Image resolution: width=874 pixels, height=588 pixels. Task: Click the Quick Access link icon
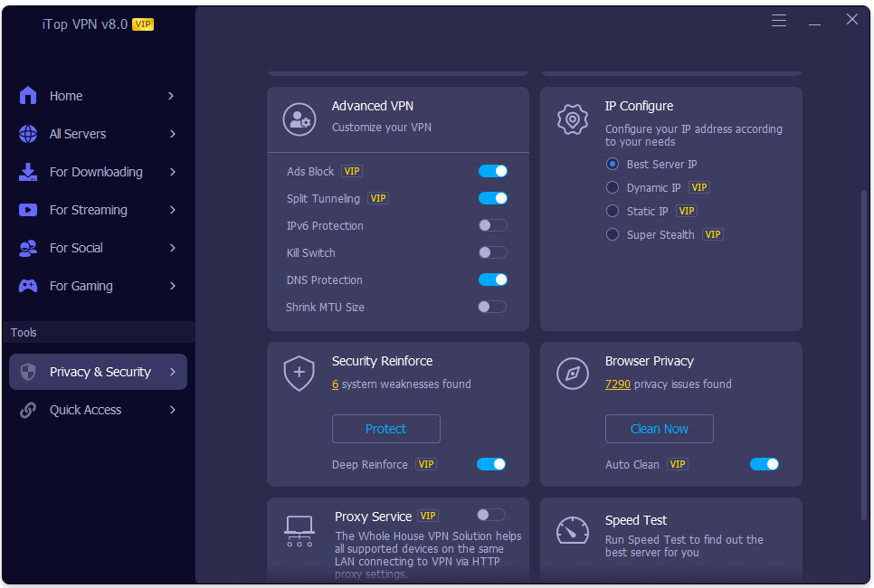pos(28,410)
